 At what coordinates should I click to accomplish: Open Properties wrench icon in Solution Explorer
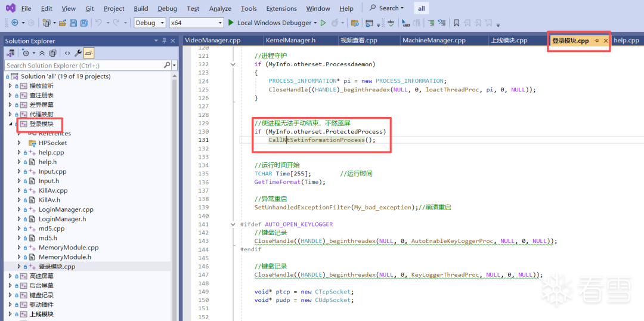pos(78,53)
